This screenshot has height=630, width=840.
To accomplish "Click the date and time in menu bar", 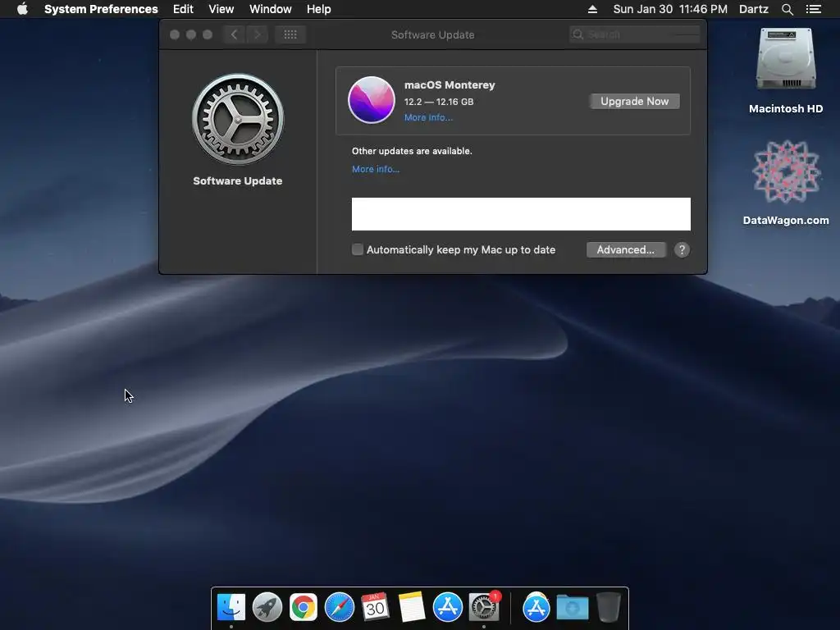I will pyautogui.click(x=670, y=9).
